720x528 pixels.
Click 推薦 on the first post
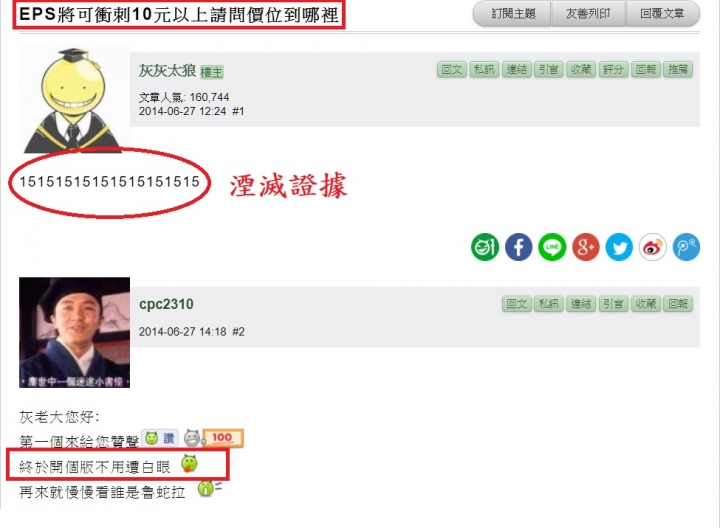678,70
